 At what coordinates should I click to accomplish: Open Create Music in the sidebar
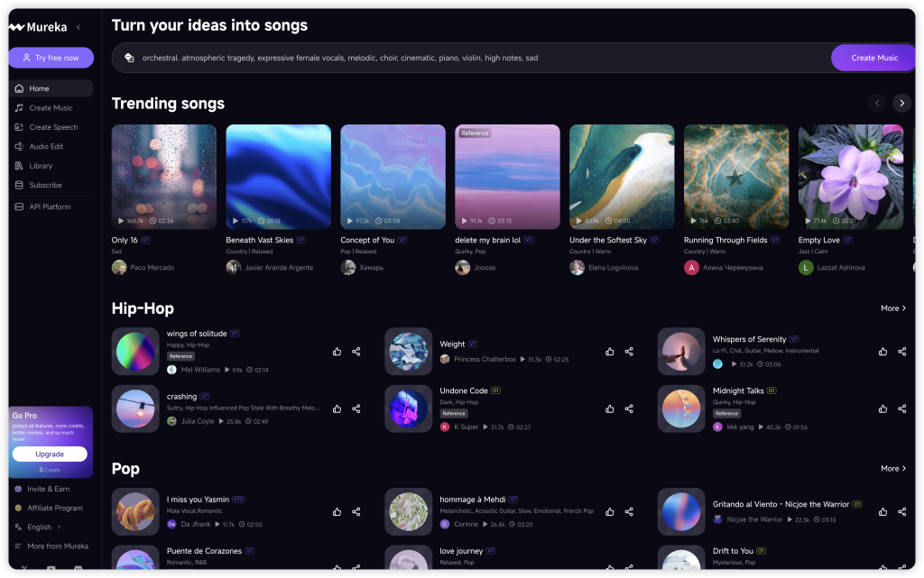[51, 108]
